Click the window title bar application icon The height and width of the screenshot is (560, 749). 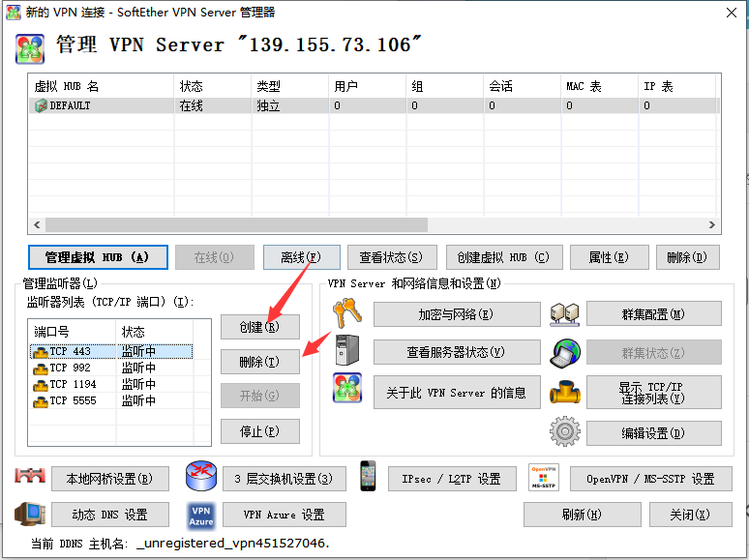click(x=14, y=12)
